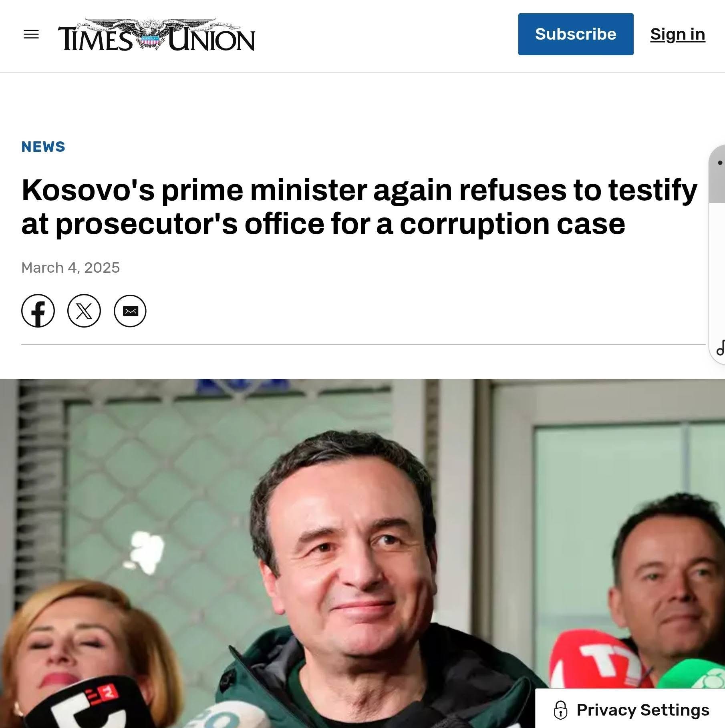Click the gray header of the side panel
Screen dimensions: 725x728
[x=717, y=174]
